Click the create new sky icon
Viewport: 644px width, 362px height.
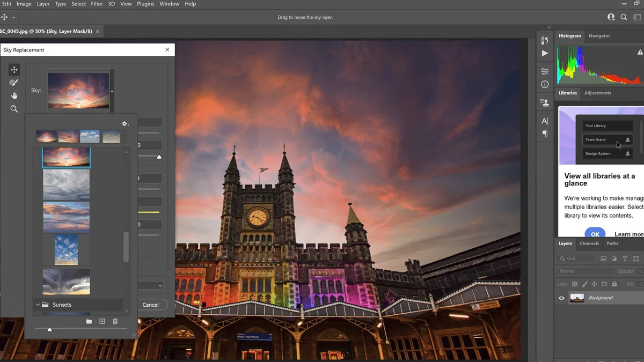[x=102, y=321]
